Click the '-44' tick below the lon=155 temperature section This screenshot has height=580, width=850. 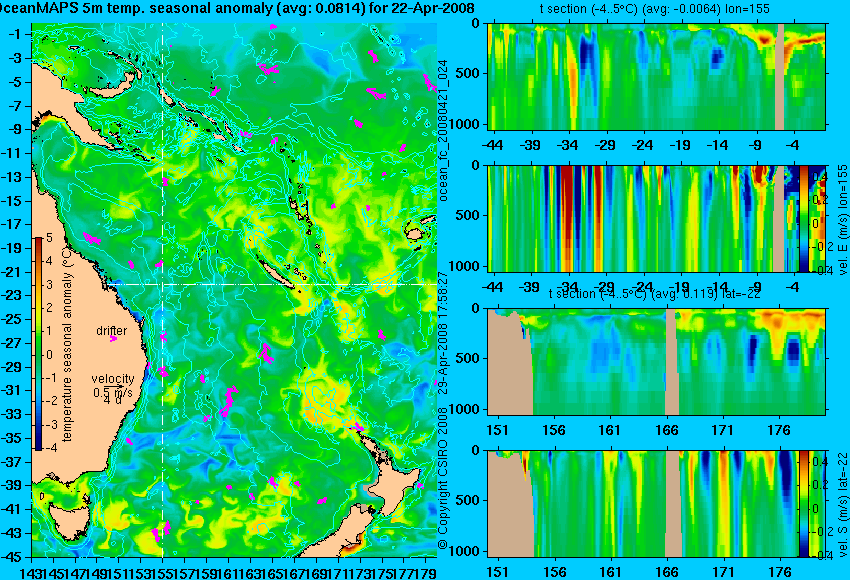[x=492, y=145]
